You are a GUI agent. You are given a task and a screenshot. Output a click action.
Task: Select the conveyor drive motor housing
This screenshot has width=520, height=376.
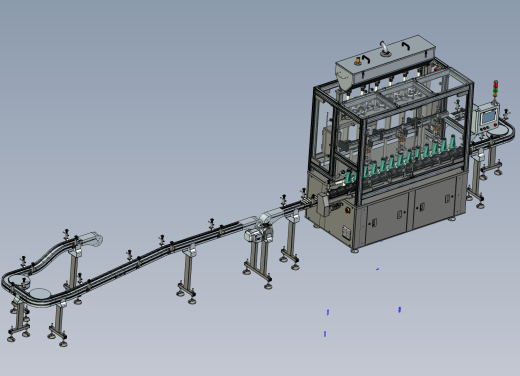point(253,235)
